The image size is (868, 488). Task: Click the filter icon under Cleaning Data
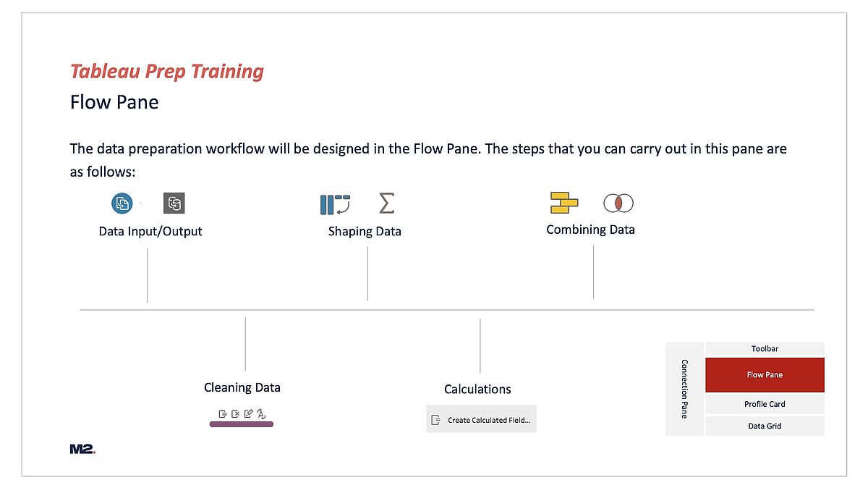pyautogui.click(x=223, y=414)
